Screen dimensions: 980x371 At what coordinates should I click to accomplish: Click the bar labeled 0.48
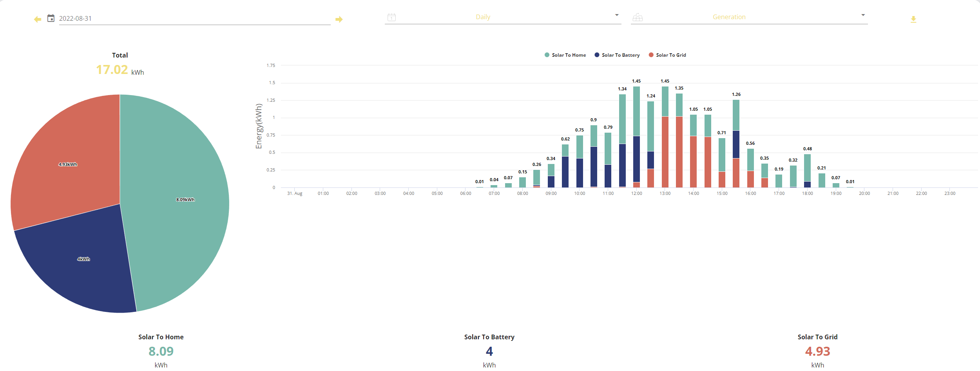click(x=808, y=171)
